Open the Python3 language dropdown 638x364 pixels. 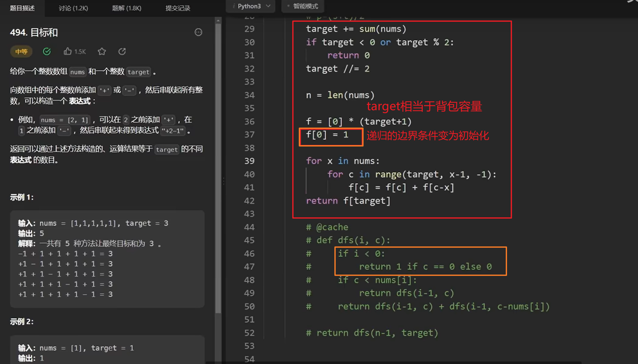click(x=249, y=6)
